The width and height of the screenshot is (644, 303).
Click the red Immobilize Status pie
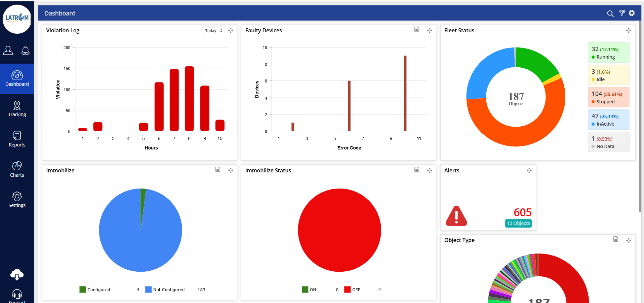coord(339,230)
